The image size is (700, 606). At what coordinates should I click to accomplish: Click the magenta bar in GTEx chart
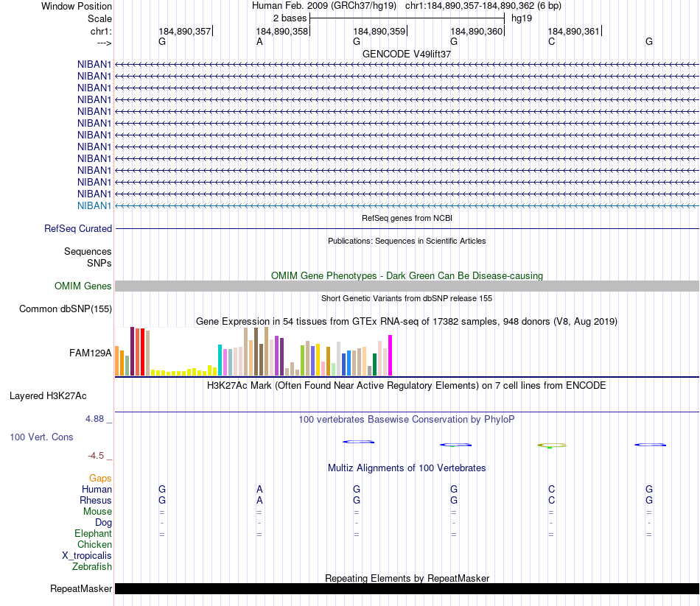click(391, 355)
